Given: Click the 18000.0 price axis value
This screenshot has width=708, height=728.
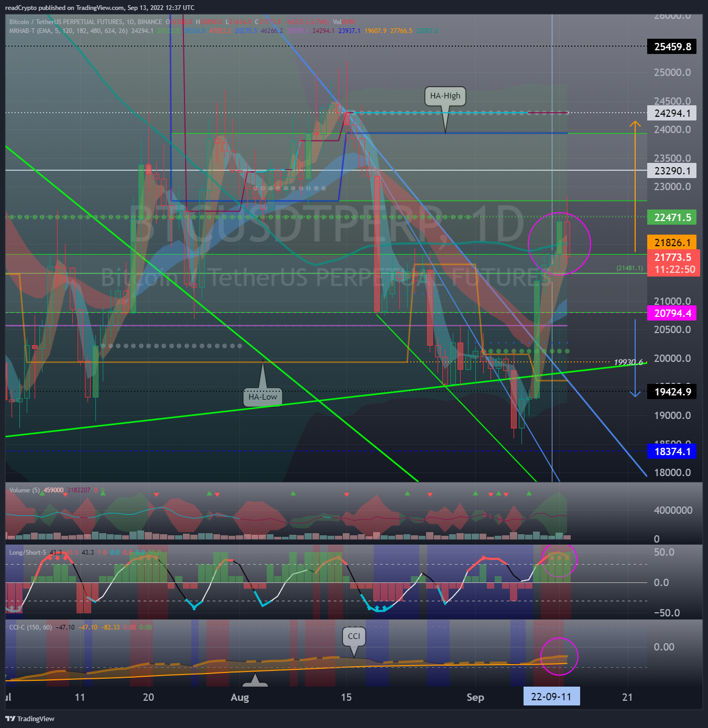Looking at the screenshot, I should [672, 472].
